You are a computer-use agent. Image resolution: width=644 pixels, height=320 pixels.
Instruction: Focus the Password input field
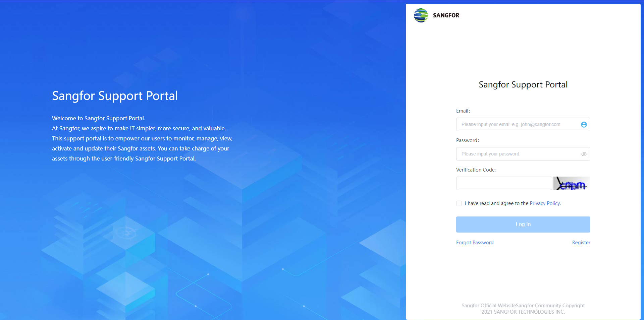coord(523,154)
